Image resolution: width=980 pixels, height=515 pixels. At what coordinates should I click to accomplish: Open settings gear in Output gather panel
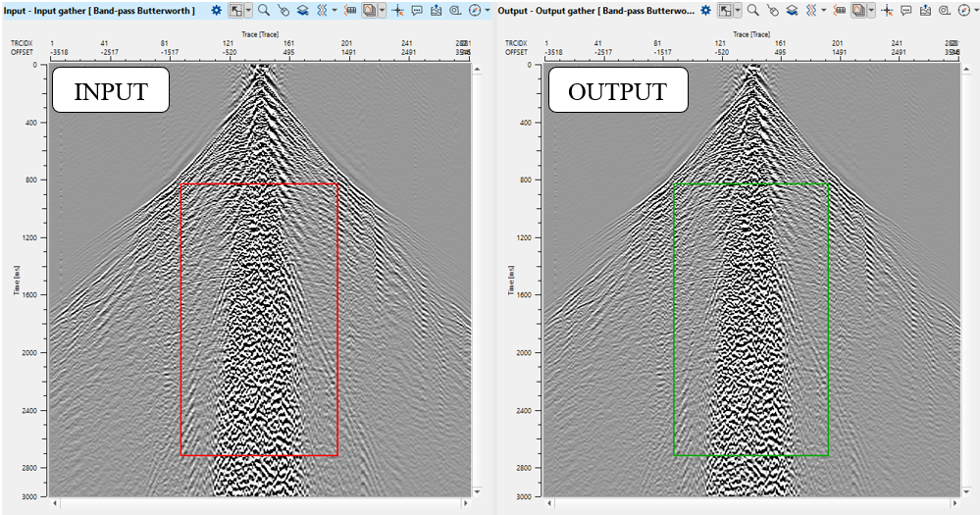click(707, 10)
